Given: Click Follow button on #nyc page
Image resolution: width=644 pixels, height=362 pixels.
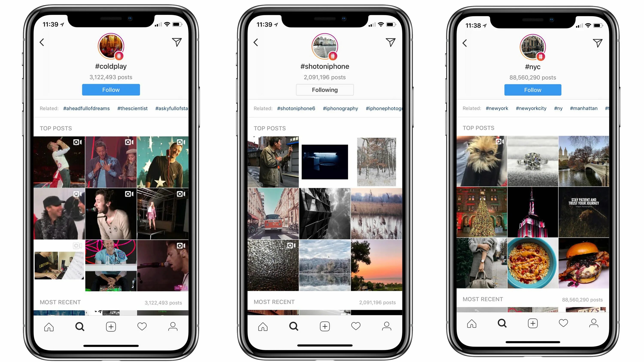Looking at the screenshot, I should pyautogui.click(x=533, y=90).
